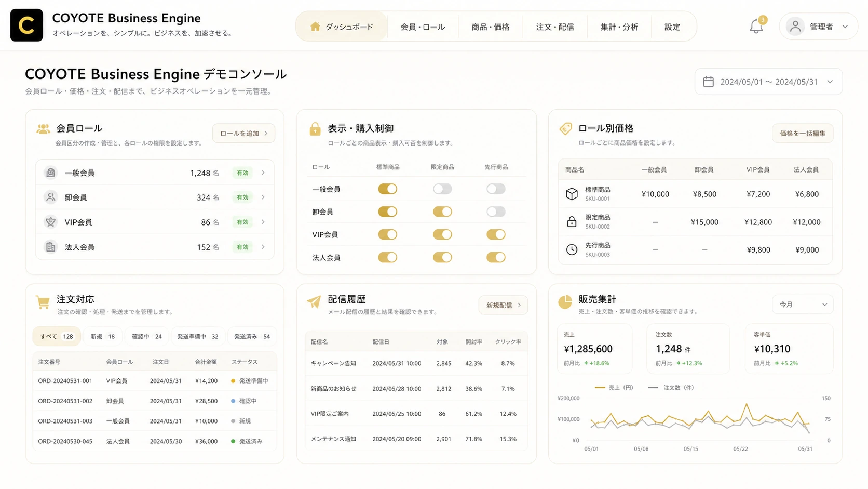The height and width of the screenshot is (489, 868).
Task: Click the home icon in Dashboard tab
Action: (x=315, y=26)
